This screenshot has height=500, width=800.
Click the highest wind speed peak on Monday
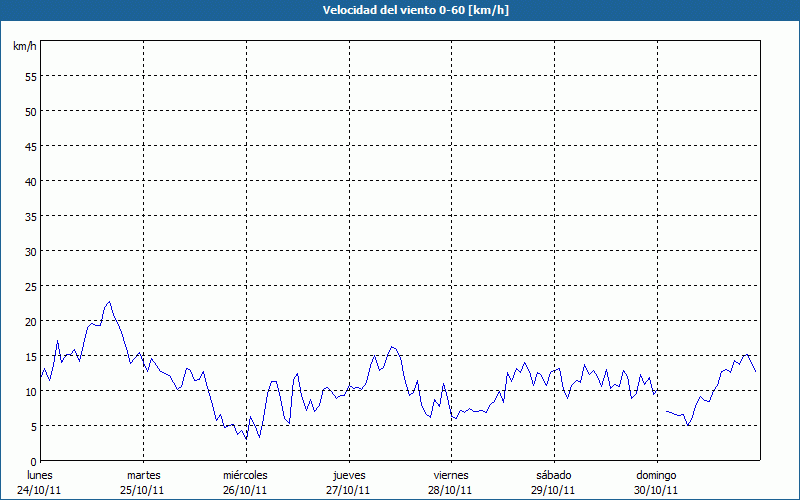[110, 301]
